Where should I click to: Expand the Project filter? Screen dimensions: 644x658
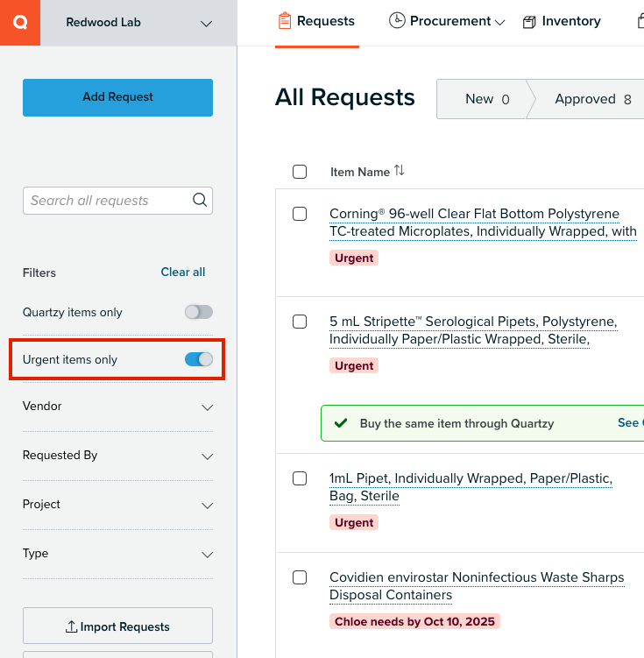(118, 505)
